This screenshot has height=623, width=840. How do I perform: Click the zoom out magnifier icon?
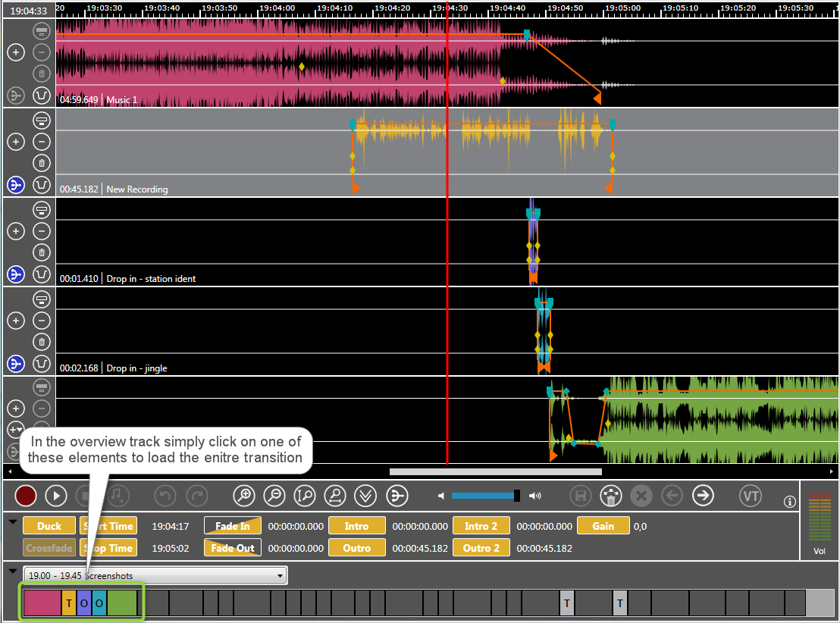pos(274,496)
